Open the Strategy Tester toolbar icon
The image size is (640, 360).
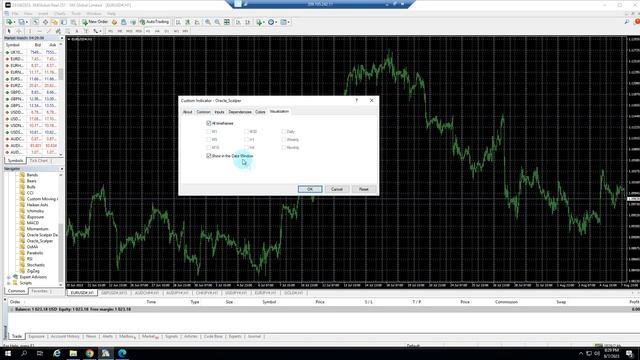73,22
